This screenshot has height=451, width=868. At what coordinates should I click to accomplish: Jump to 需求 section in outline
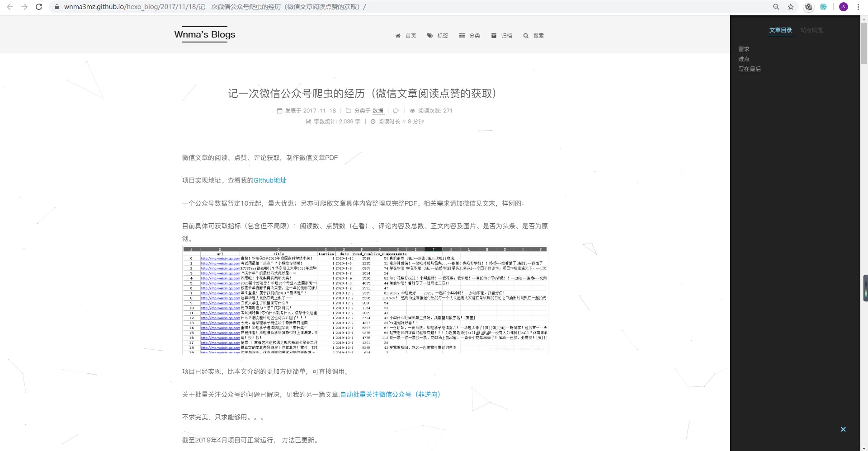744,49
